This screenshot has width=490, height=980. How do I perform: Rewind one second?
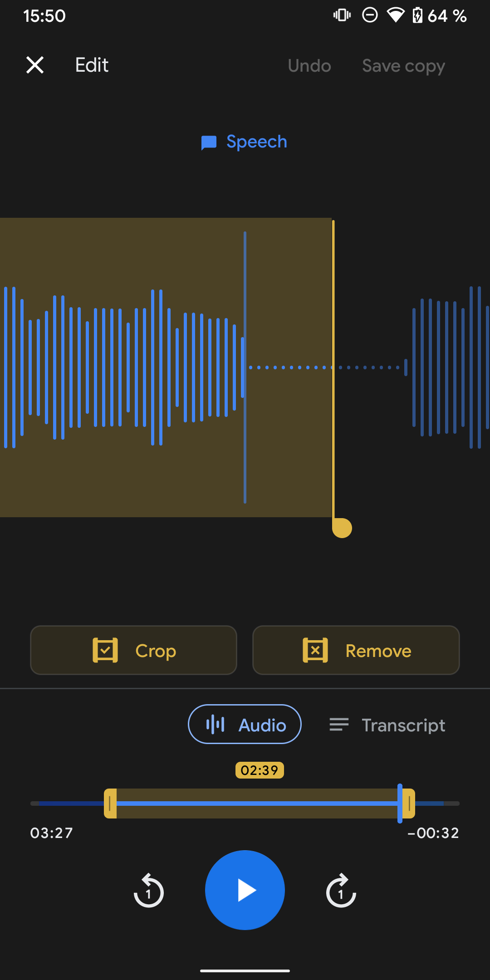(x=149, y=891)
